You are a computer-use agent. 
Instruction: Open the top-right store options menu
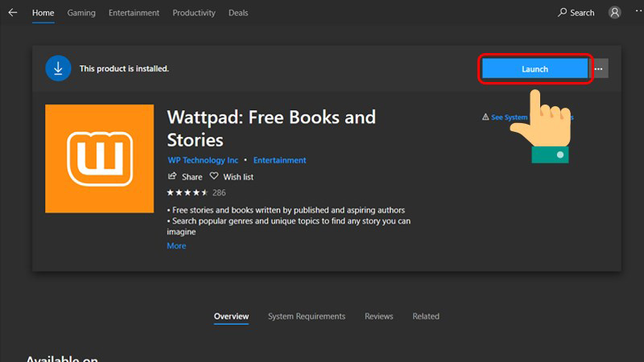[638, 10]
